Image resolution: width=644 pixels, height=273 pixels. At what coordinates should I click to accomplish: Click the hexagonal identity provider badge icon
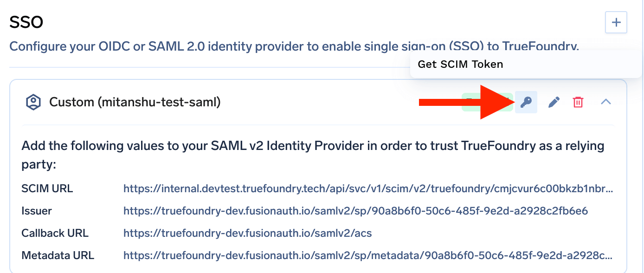(x=32, y=102)
